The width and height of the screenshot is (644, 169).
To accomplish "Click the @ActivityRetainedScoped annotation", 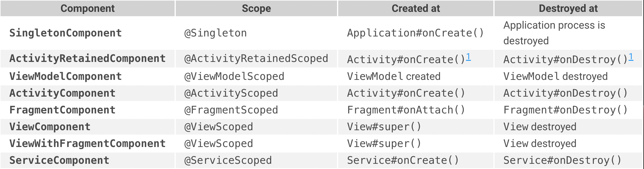I will (x=256, y=58).
